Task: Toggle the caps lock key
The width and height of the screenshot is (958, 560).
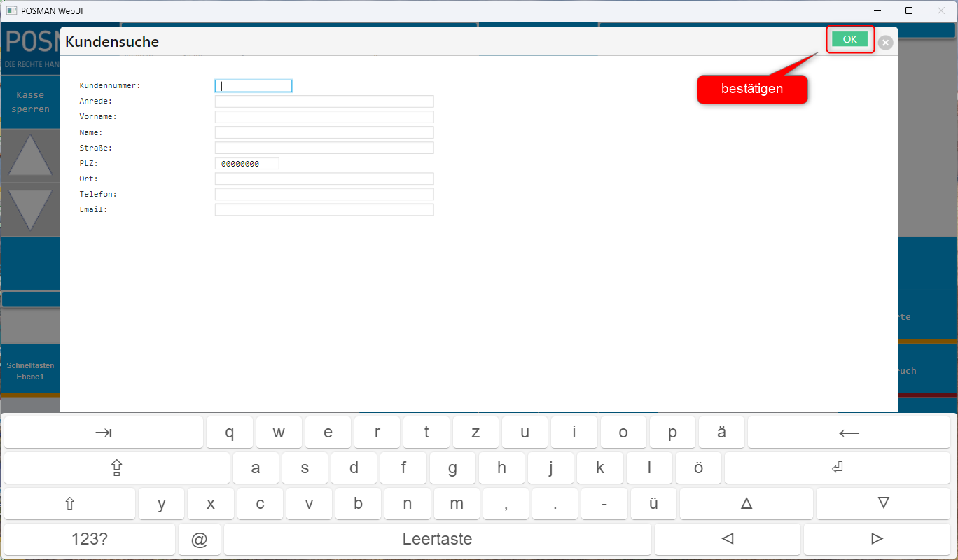Action: 117,468
